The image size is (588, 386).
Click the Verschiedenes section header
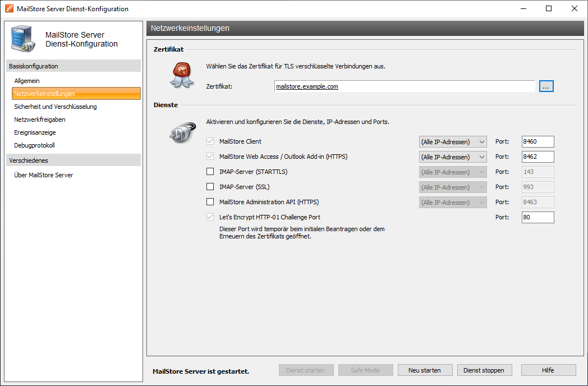(73, 160)
